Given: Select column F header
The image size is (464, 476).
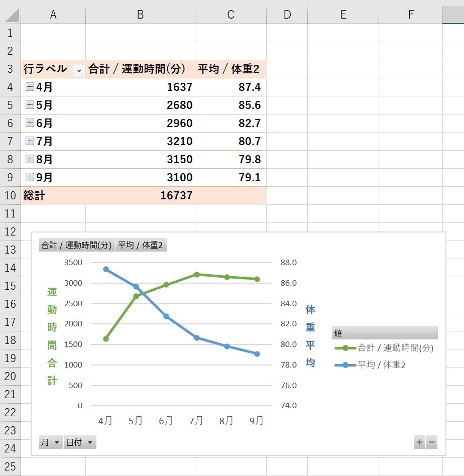Looking at the screenshot, I should tap(411, 15).
